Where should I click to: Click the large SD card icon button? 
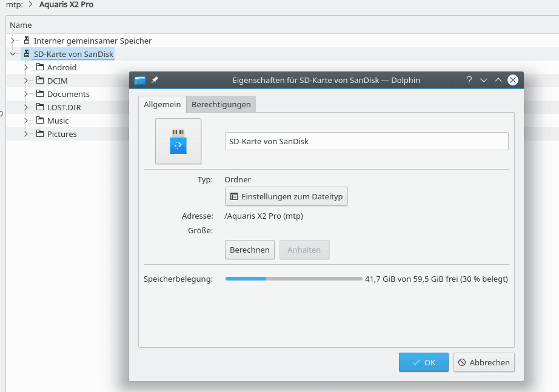click(178, 141)
